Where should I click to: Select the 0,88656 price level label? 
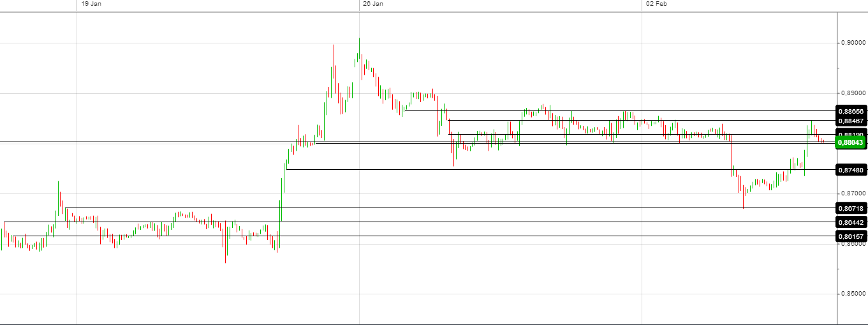[851, 111]
